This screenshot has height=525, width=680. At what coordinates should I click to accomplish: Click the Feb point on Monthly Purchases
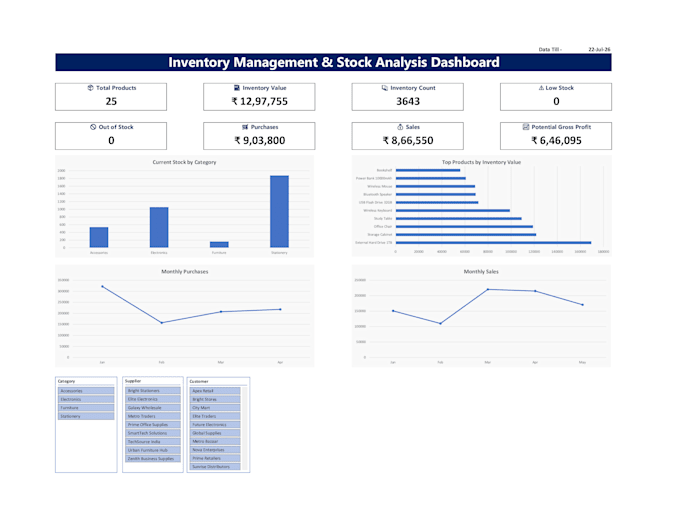(x=162, y=323)
